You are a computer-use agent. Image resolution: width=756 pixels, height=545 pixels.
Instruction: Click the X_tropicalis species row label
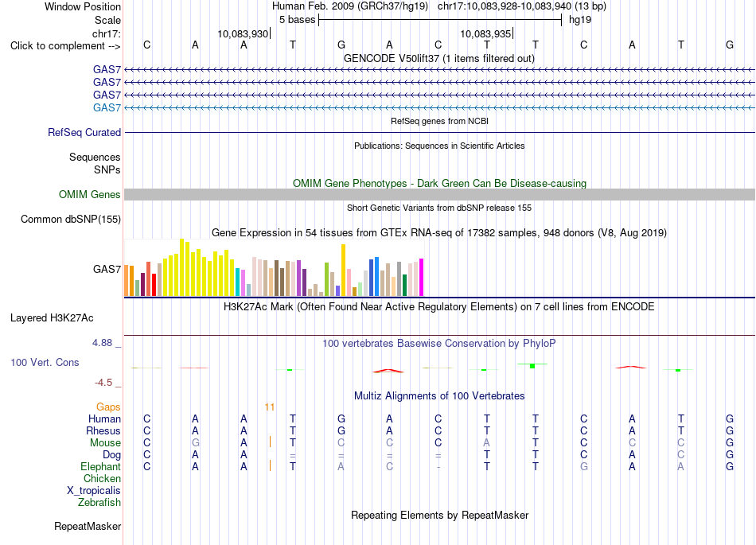[x=94, y=491]
